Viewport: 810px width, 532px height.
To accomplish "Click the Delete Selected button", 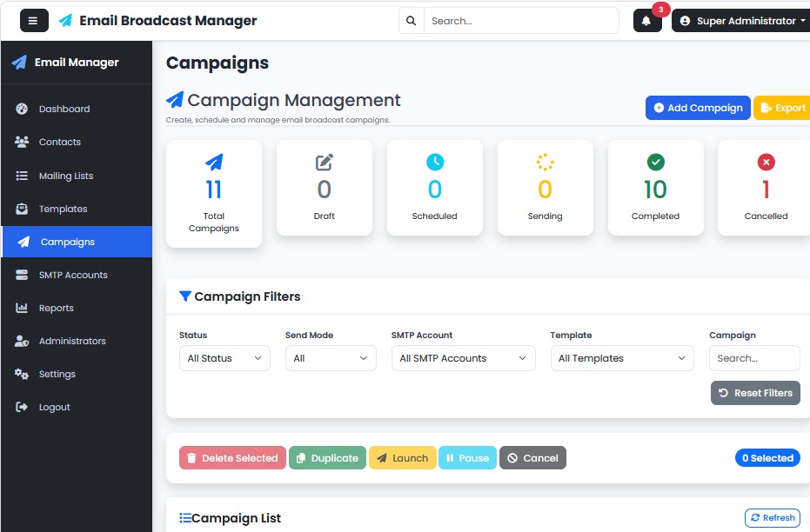I will click(232, 458).
